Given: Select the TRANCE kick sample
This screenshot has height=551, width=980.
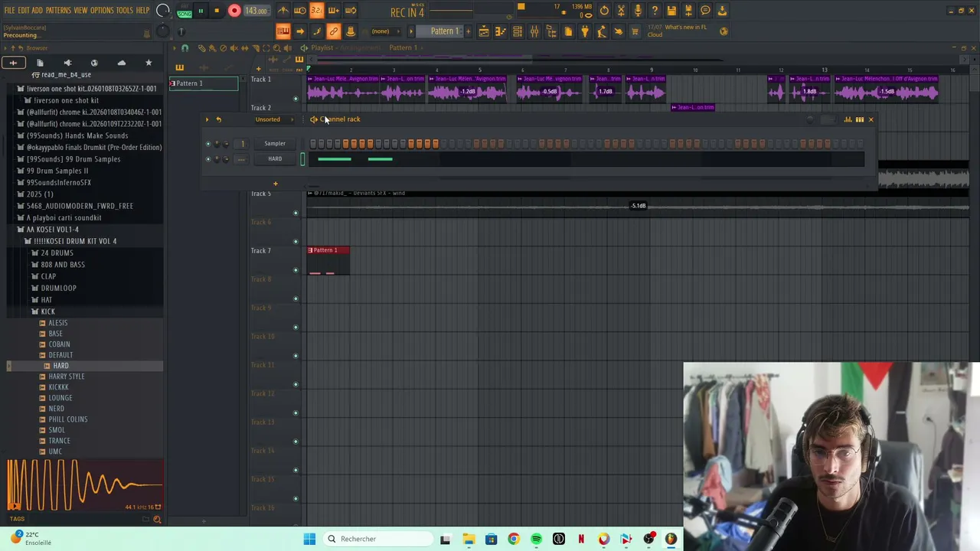Looking at the screenshot, I should [x=59, y=441].
